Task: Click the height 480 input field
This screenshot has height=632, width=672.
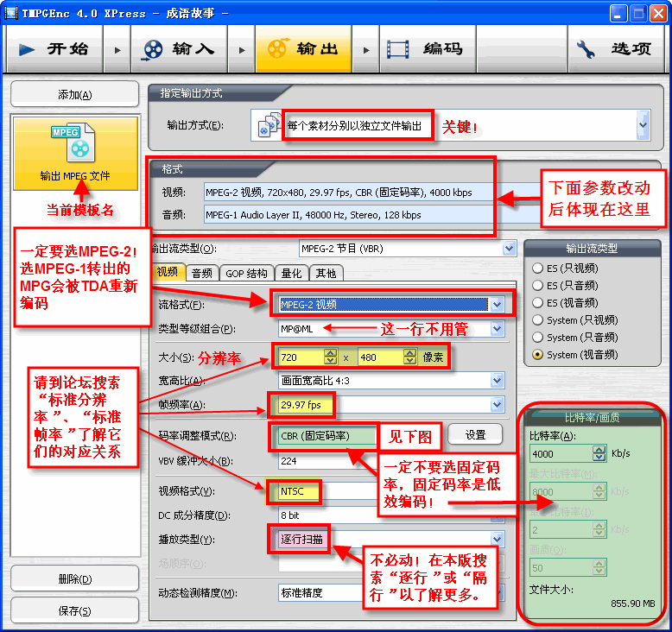Action: point(381,357)
